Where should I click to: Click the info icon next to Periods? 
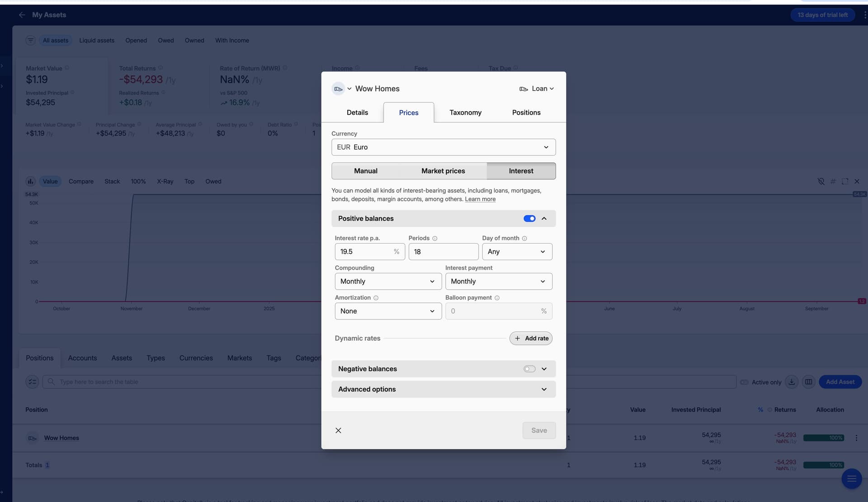tap(434, 238)
